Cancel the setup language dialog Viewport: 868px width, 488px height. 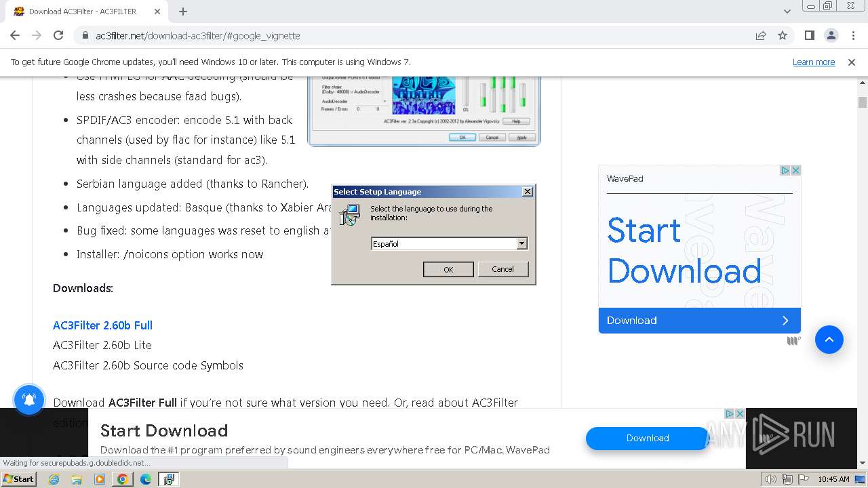502,269
